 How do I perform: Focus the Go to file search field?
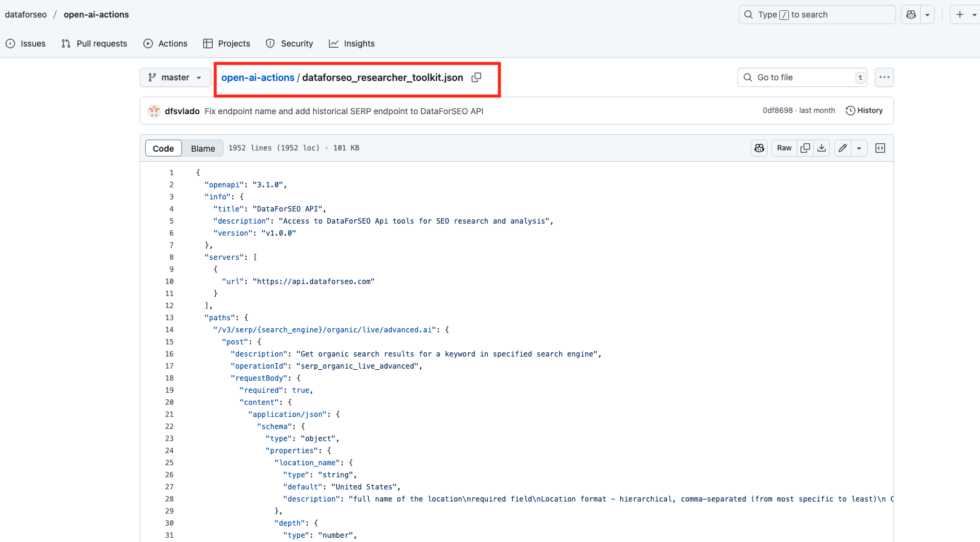point(802,77)
